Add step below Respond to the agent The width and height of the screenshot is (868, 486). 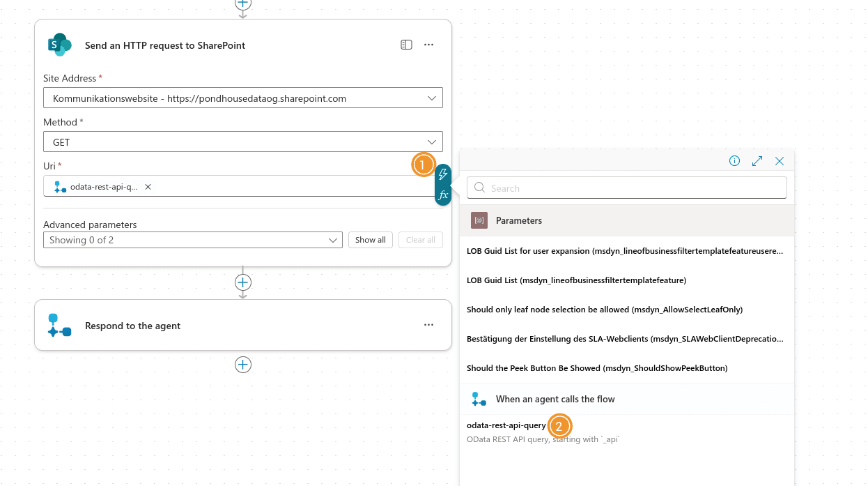point(242,365)
